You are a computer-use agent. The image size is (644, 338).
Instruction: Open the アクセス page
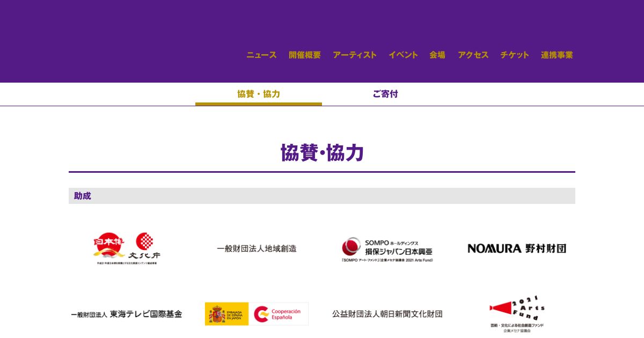tap(473, 55)
